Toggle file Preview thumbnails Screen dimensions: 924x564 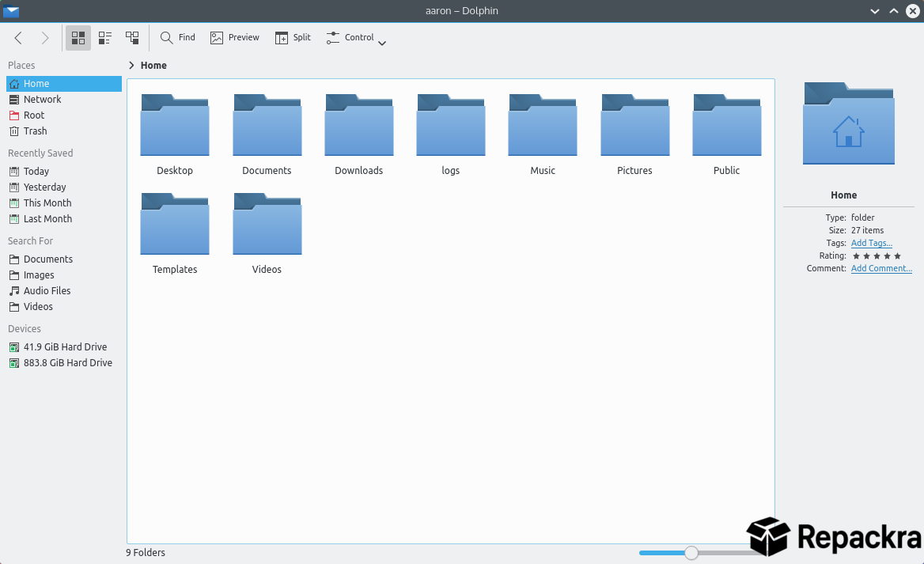[x=234, y=38]
